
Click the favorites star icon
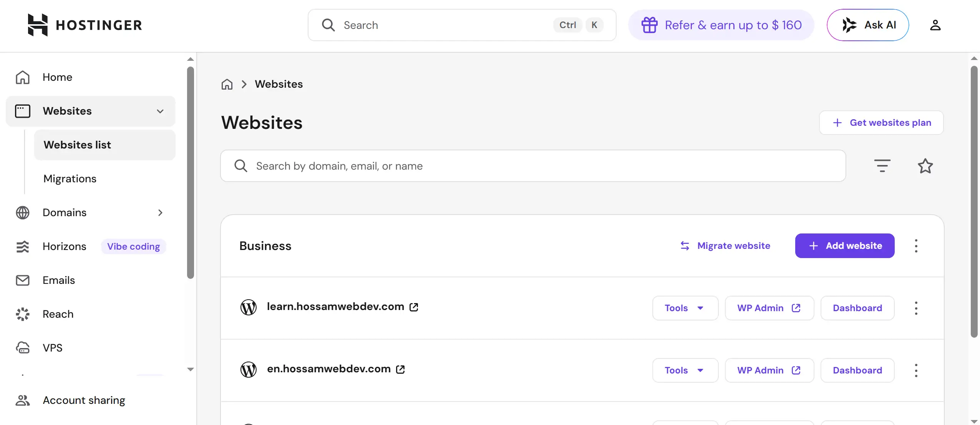[x=925, y=166]
